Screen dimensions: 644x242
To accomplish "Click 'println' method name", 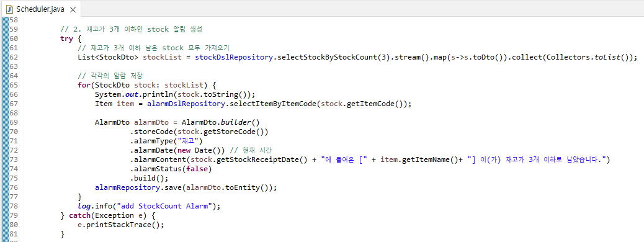I will [158, 94].
